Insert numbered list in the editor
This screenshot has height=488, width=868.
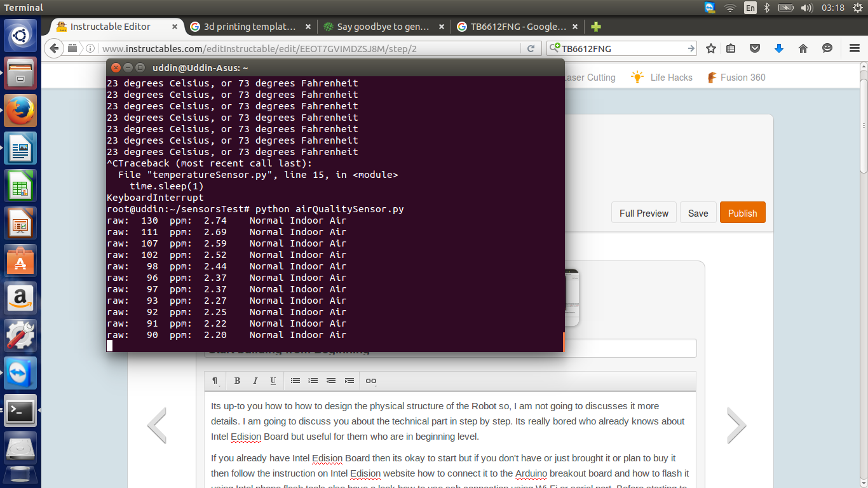[x=313, y=381]
